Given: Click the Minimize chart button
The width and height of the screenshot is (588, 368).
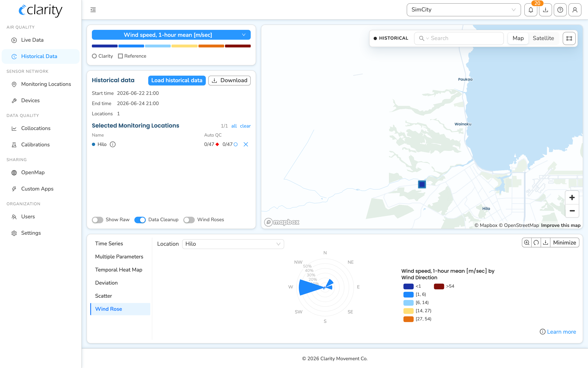Looking at the screenshot, I should [x=565, y=242].
